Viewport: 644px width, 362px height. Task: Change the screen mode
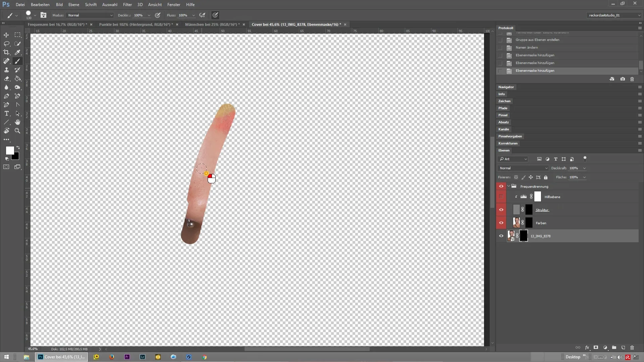[17, 167]
